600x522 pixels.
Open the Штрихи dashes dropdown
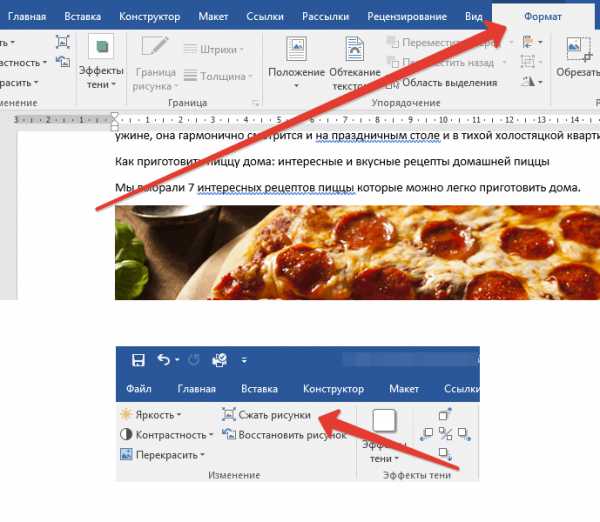[214, 49]
